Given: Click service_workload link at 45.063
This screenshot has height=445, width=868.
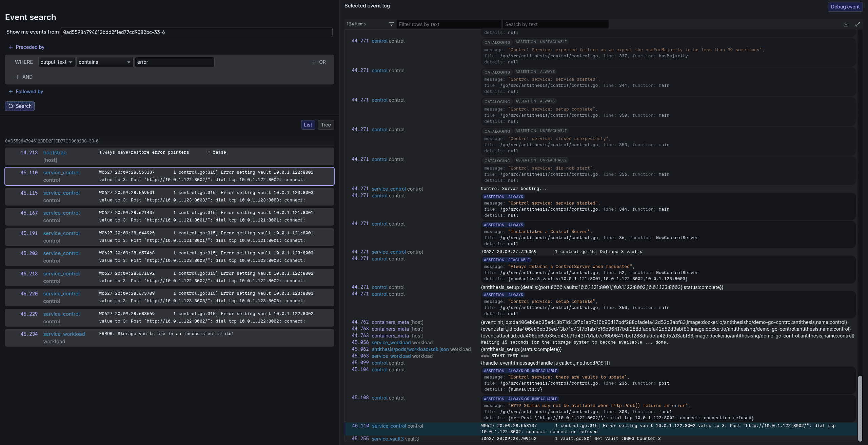Looking at the screenshot, I should tap(391, 356).
